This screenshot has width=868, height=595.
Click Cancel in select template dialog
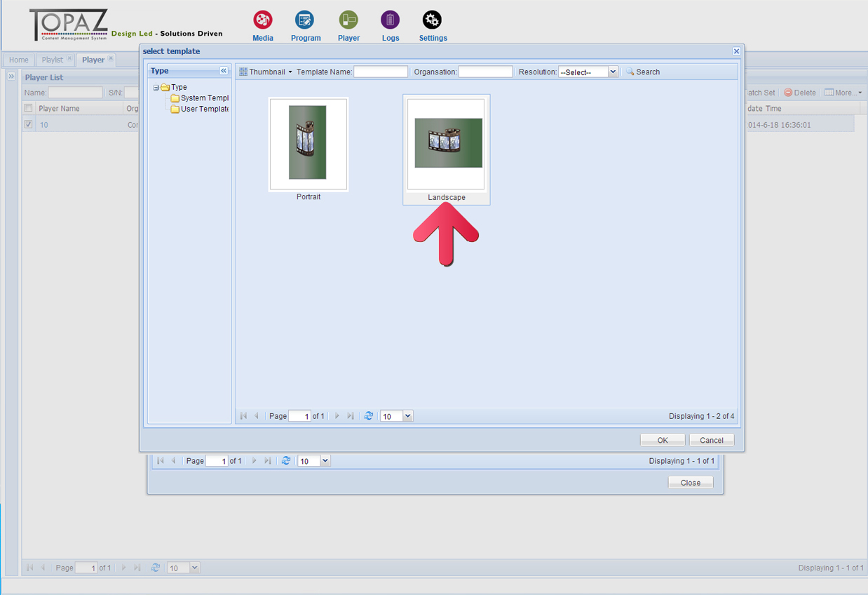(x=711, y=440)
